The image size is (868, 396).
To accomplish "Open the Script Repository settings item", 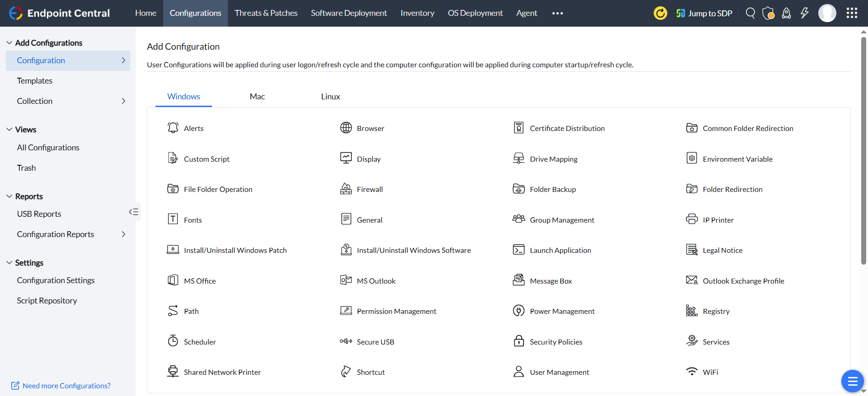I will point(47,301).
